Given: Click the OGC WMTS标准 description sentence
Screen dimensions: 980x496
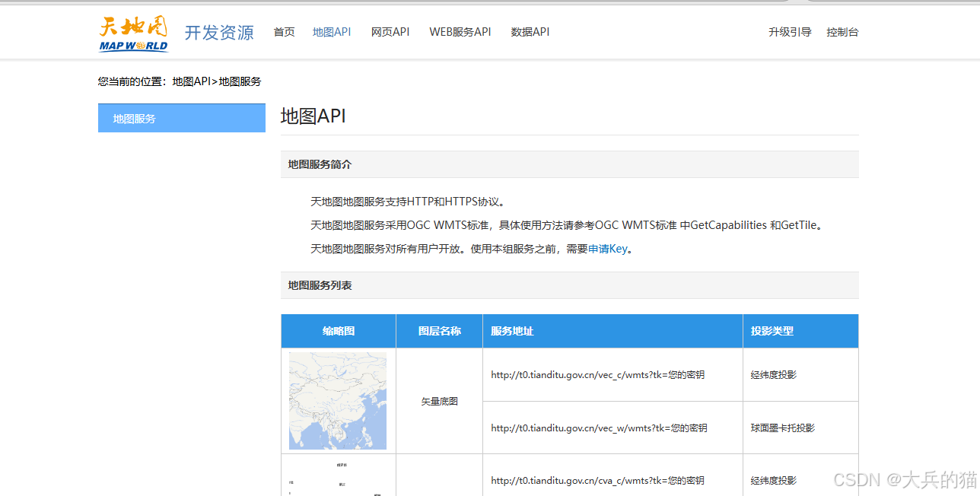Looking at the screenshot, I should coord(568,225).
